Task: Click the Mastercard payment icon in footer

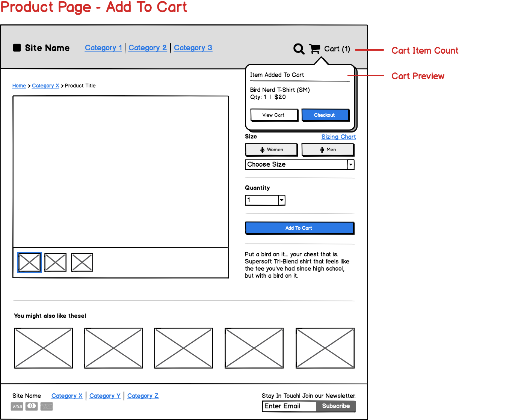Action: pos(32,406)
